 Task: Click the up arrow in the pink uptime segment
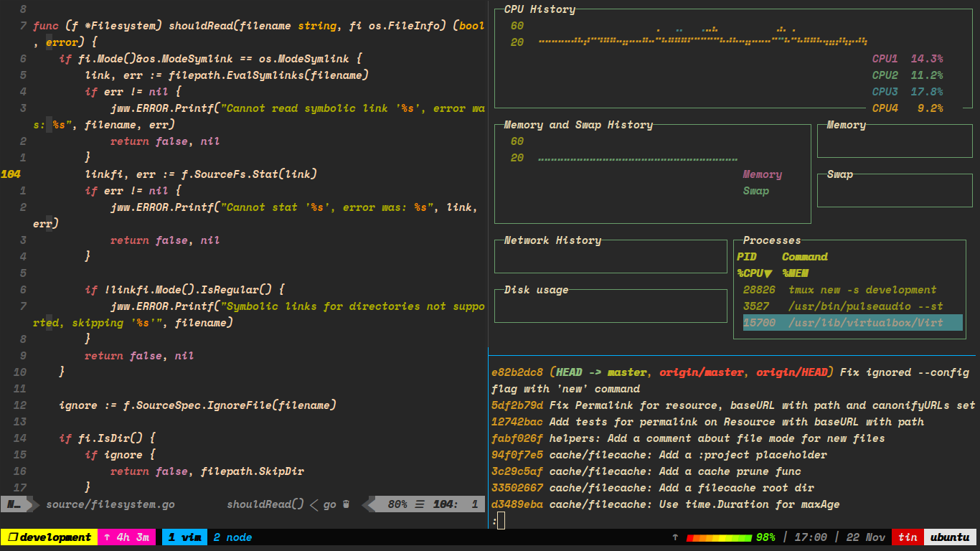click(x=107, y=537)
